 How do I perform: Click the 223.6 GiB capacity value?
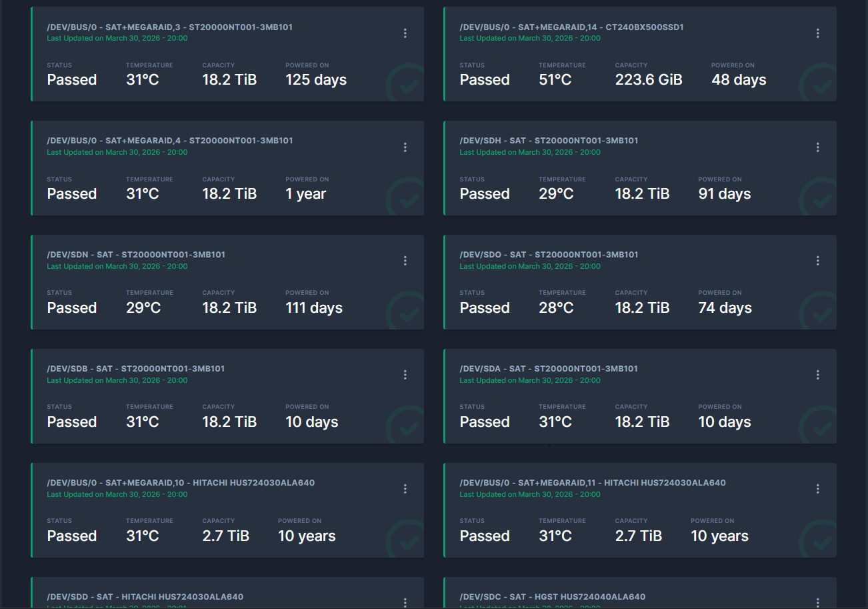tap(648, 80)
